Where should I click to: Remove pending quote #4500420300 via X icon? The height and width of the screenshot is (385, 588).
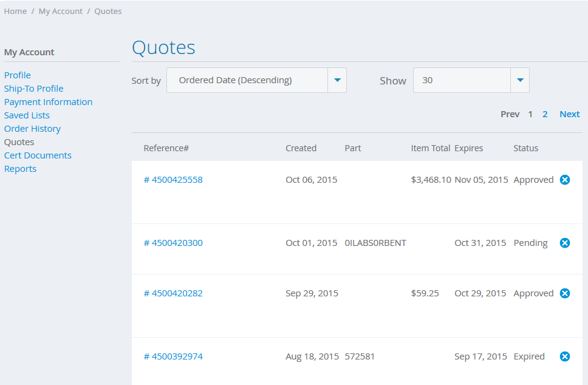point(564,243)
